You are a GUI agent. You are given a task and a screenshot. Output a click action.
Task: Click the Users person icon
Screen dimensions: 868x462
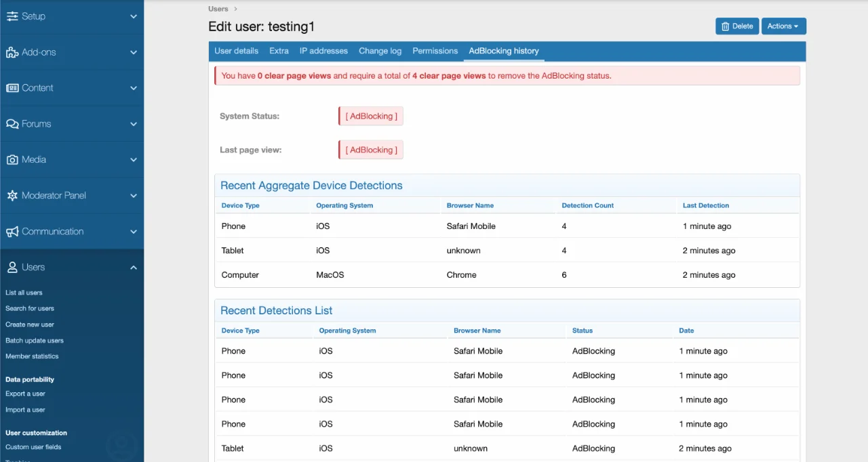[x=12, y=268]
